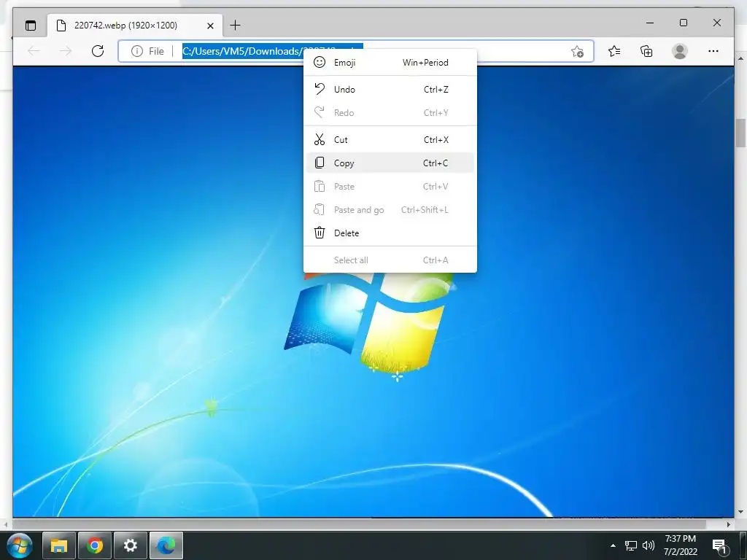Minimize the Edge browser window
Screen dimensions: 747x560
650,23
